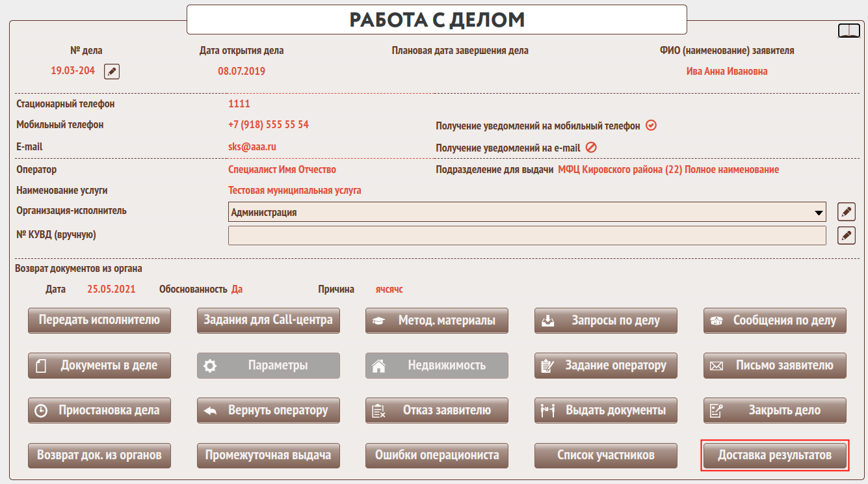Image resolution: width=868 pixels, height=484 pixels.
Task: Open the help book icon
Action: pos(848,31)
